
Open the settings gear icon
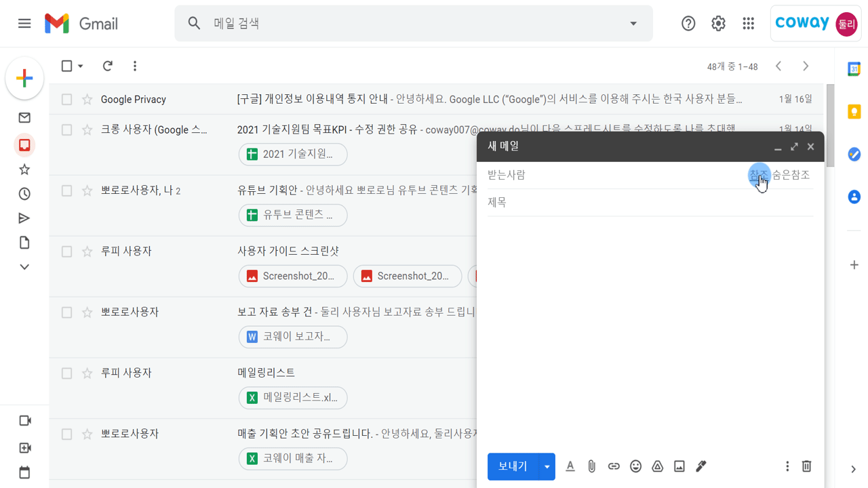718,24
